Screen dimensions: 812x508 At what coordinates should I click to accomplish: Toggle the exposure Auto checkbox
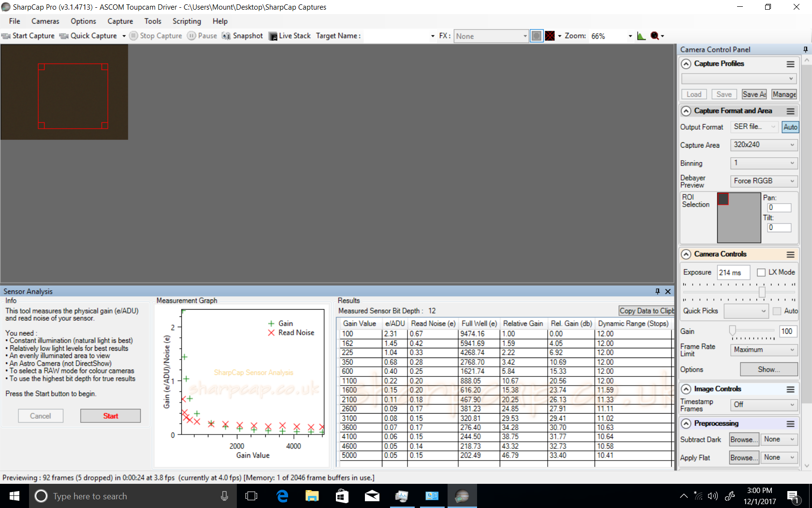click(777, 311)
